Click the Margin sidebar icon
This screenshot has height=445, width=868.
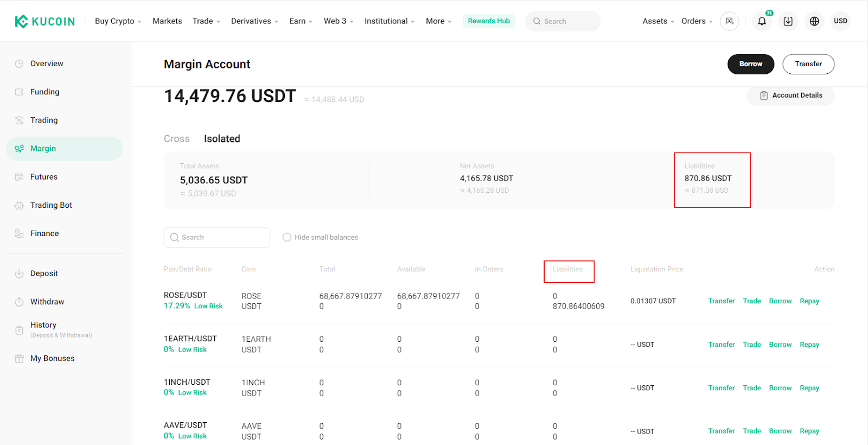[20, 148]
